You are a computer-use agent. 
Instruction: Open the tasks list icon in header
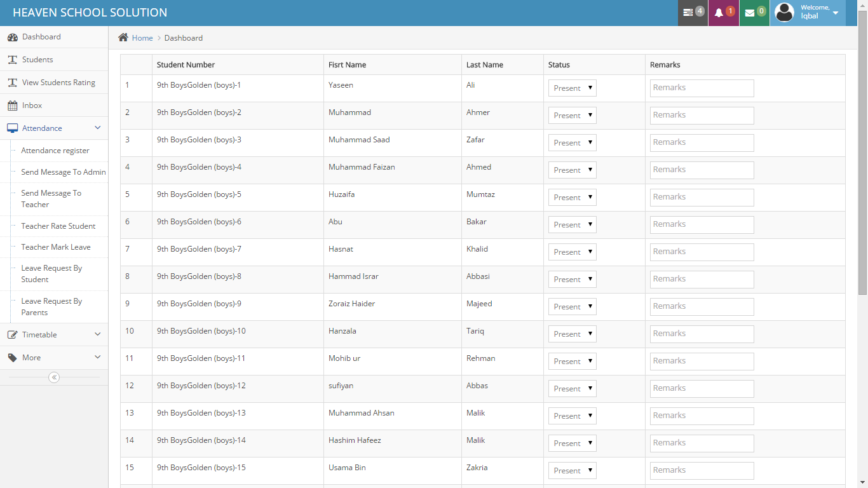[x=688, y=13]
